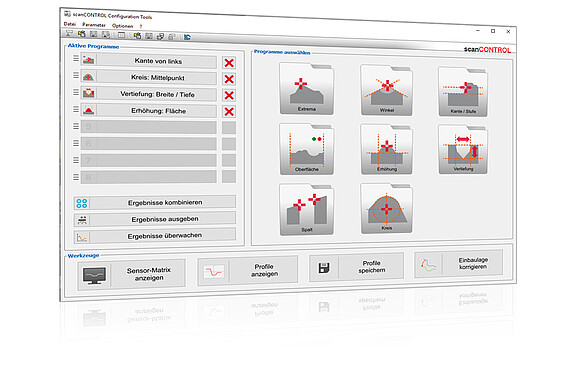576x384 pixels.
Task: Remove the Erhöhung: Fläche program
Action: pos(229,111)
